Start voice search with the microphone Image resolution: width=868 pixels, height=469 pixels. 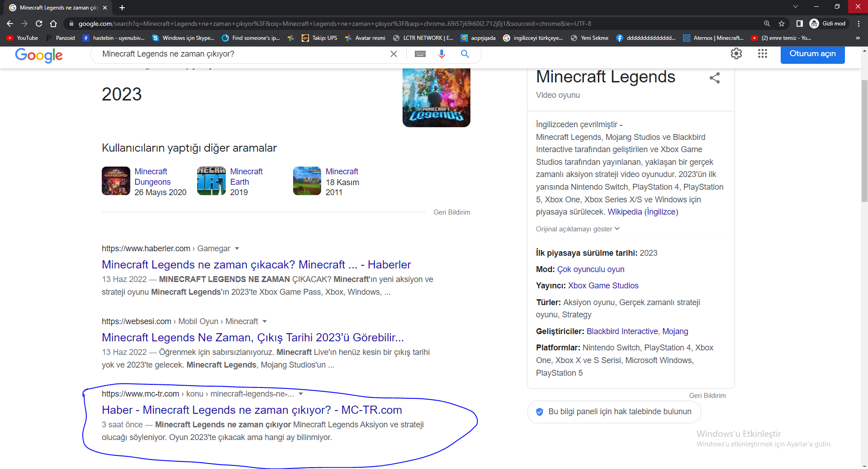tap(442, 54)
